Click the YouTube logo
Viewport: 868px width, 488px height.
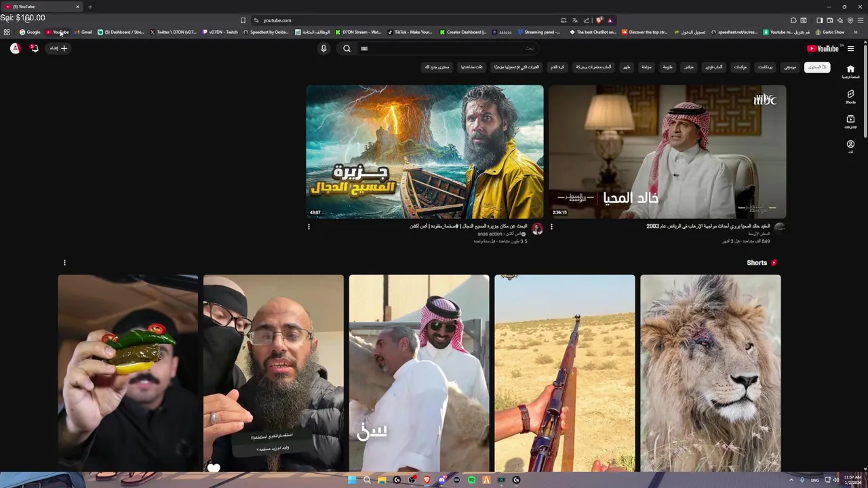click(x=823, y=49)
